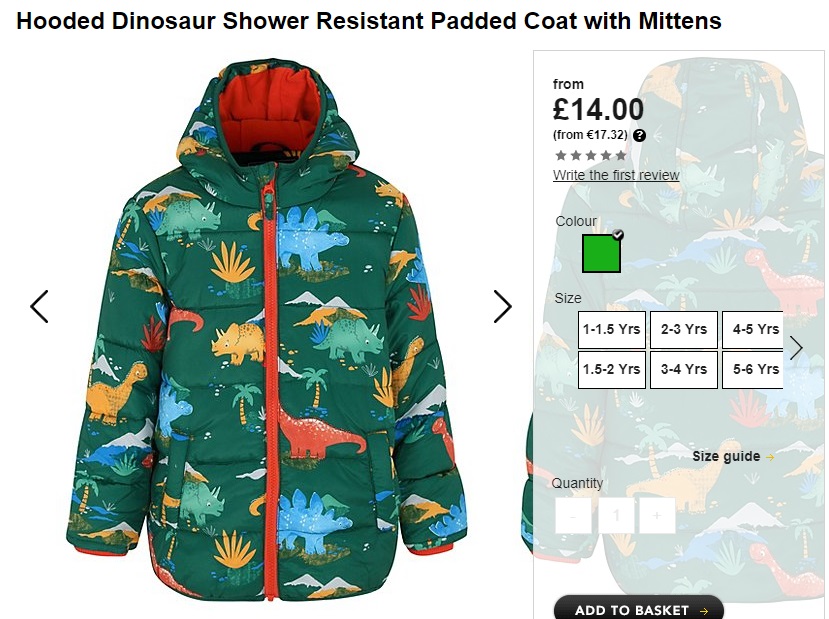Image resolution: width=829 pixels, height=619 pixels.
Task: Select size 2-3 Yrs
Action: point(684,329)
